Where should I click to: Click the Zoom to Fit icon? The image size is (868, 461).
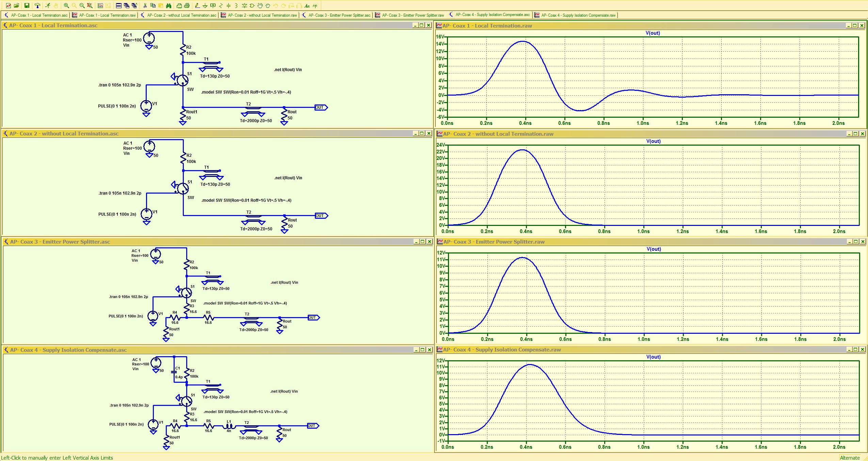click(x=90, y=5)
